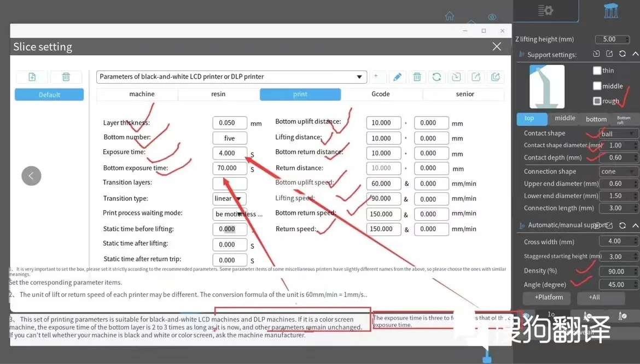The height and width of the screenshot is (364, 640).
Task: Click the back arrow circle button on the left
Action: click(31, 175)
